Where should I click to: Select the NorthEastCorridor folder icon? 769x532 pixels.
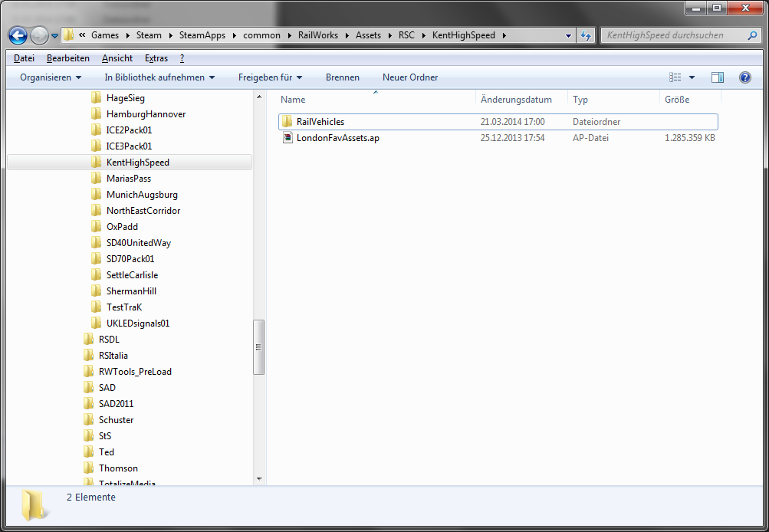click(96, 211)
